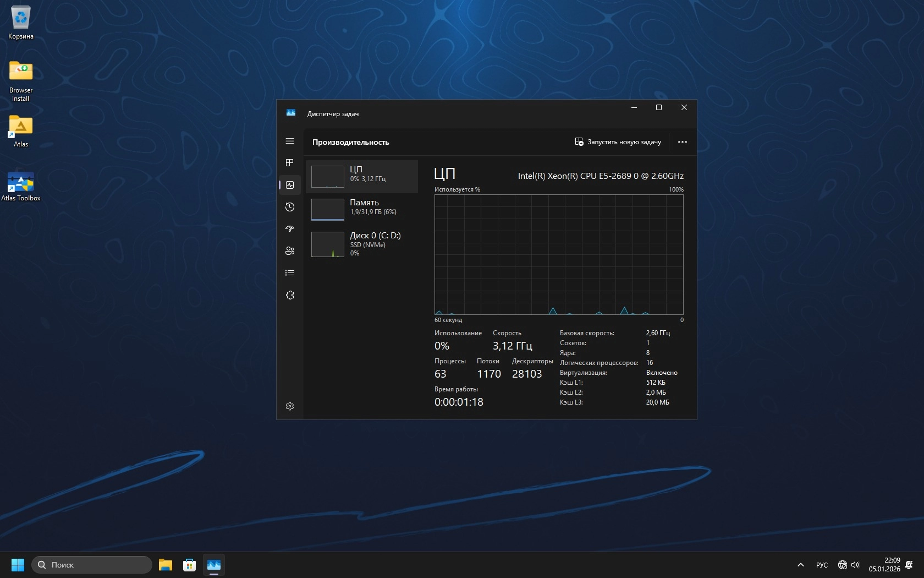Select the ЦП performance entry
The height and width of the screenshot is (578, 924).
pos(362,177)
